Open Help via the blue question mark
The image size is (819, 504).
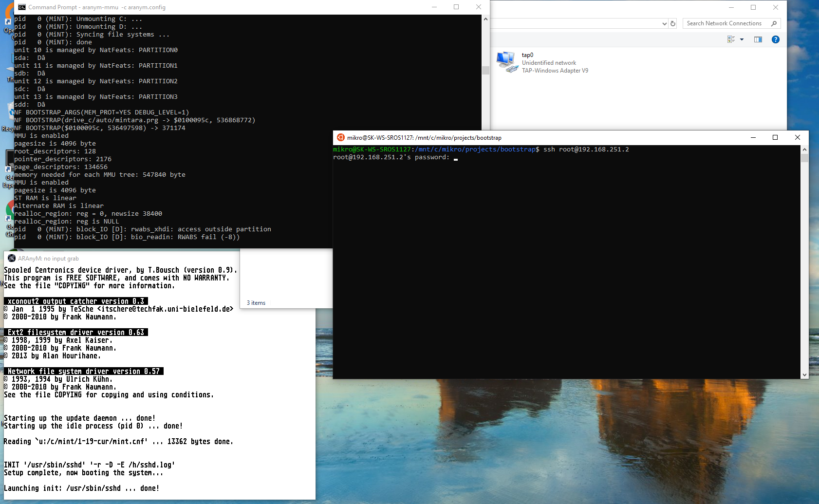(776, 39)
